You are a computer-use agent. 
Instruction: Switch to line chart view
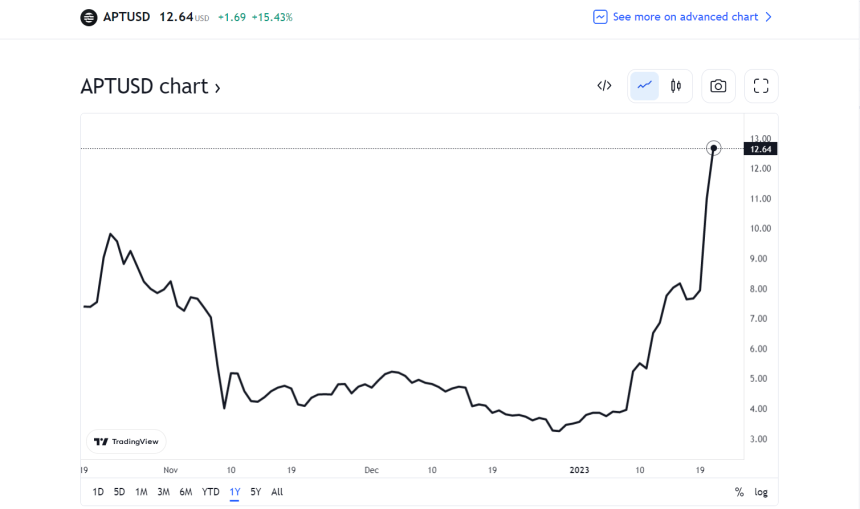coord(645,86)
